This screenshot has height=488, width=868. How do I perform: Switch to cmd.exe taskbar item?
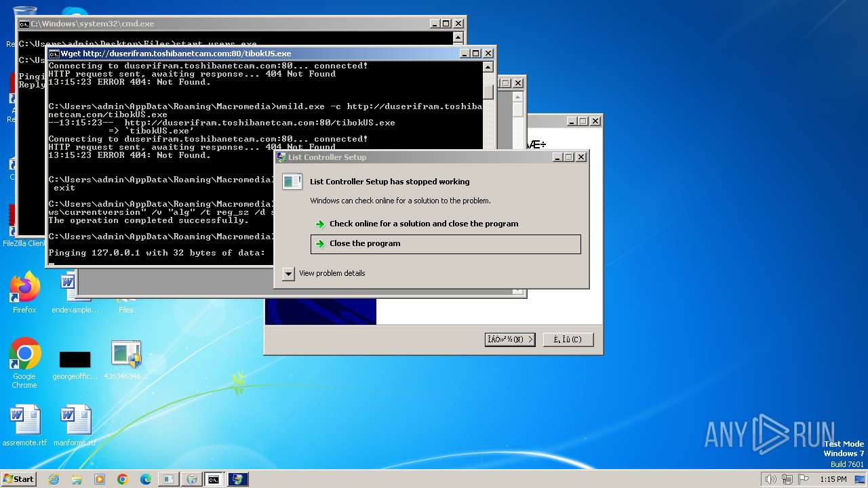(x=214, y=479)
